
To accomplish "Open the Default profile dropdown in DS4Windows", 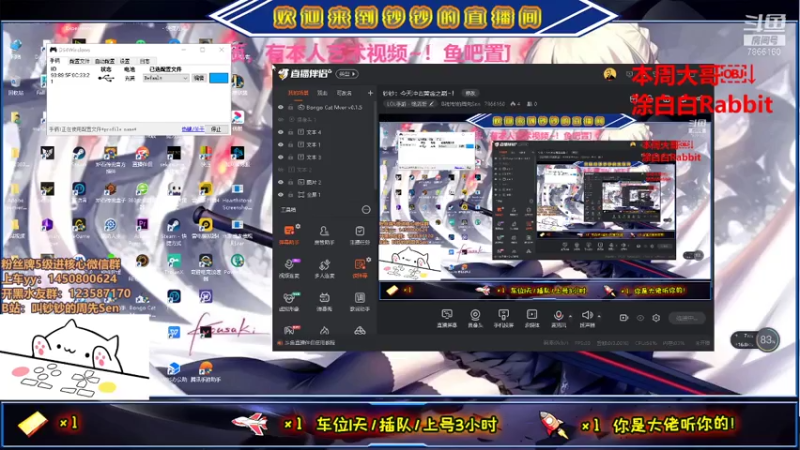I will click(x=166, y=78).
